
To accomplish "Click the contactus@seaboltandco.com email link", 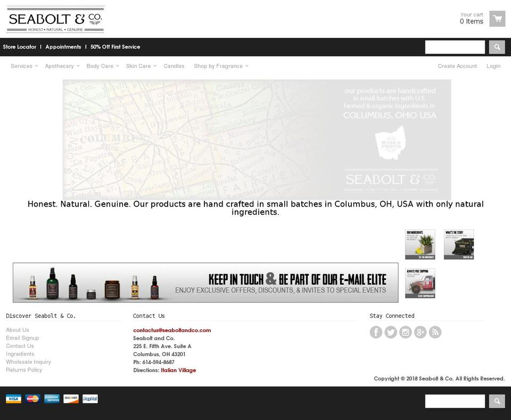I will pyautogui.click(x=172, y=330).
